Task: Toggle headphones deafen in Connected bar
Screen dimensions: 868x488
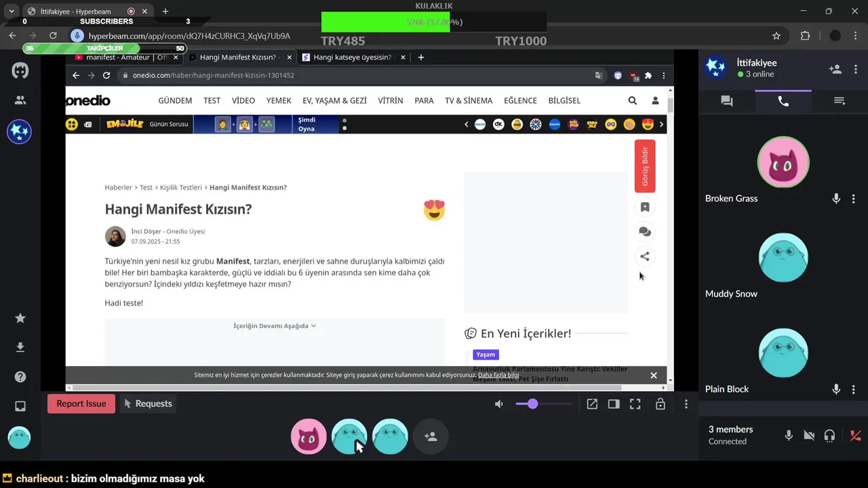Action: pyautogui.click(x=829, y=436)
